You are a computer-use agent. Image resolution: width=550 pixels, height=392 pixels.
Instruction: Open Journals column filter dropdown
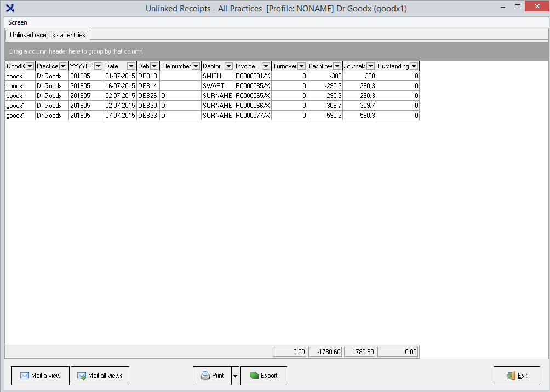coord(370,66)
